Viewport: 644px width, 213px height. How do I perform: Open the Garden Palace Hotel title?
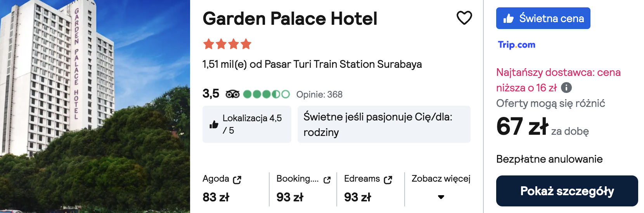pyautogui.click(x=290, y=18)
